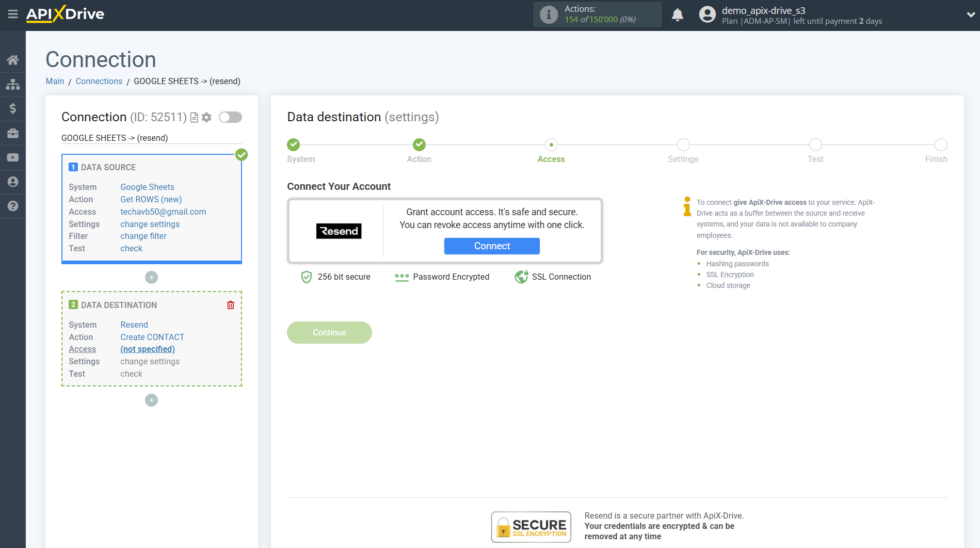The width and height of the screenshot is (980, 548).
Task: Toggle the hamburger menu at top left
Action: point(13,14)
